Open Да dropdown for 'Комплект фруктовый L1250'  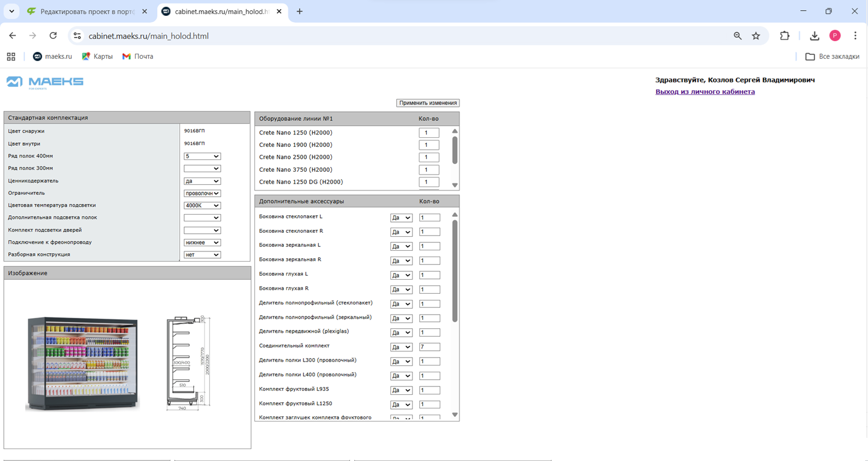pyautogui.click(x=401, y=405)
